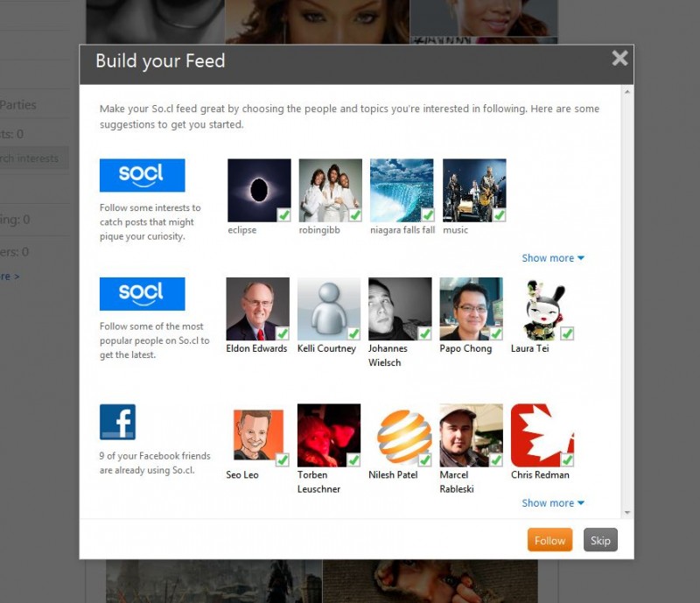Image resolution: width=700 pixels, height=603 pixels.
Task: Uncheck the eclipse interest checkbox
Action: 283,214
